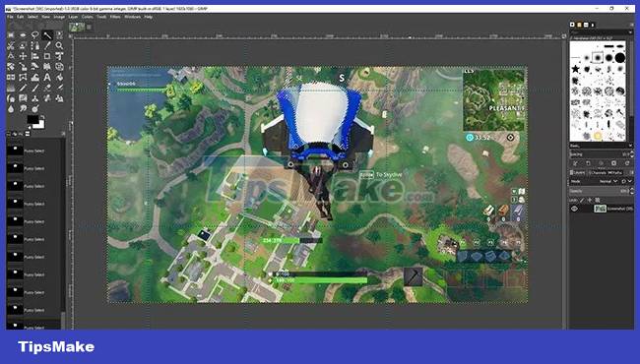Click the layer Opacity slider
The image size is (640, 364).
(600, 191)
